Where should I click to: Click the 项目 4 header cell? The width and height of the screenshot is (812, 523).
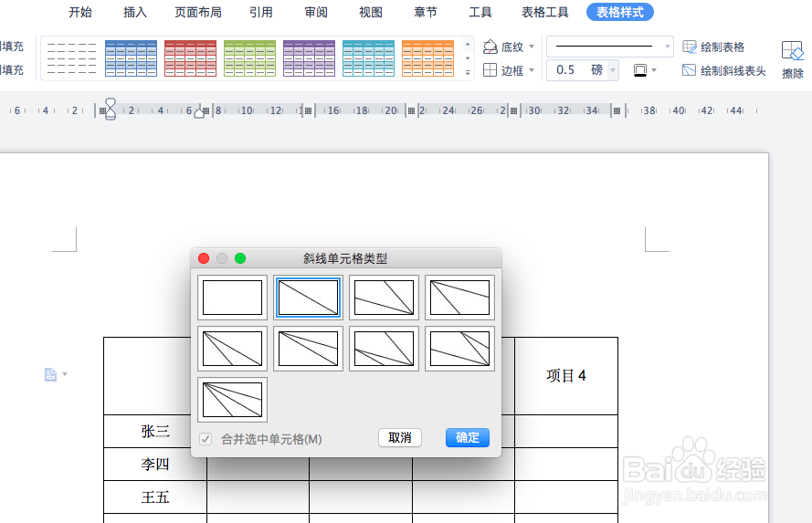click(566, 375)
